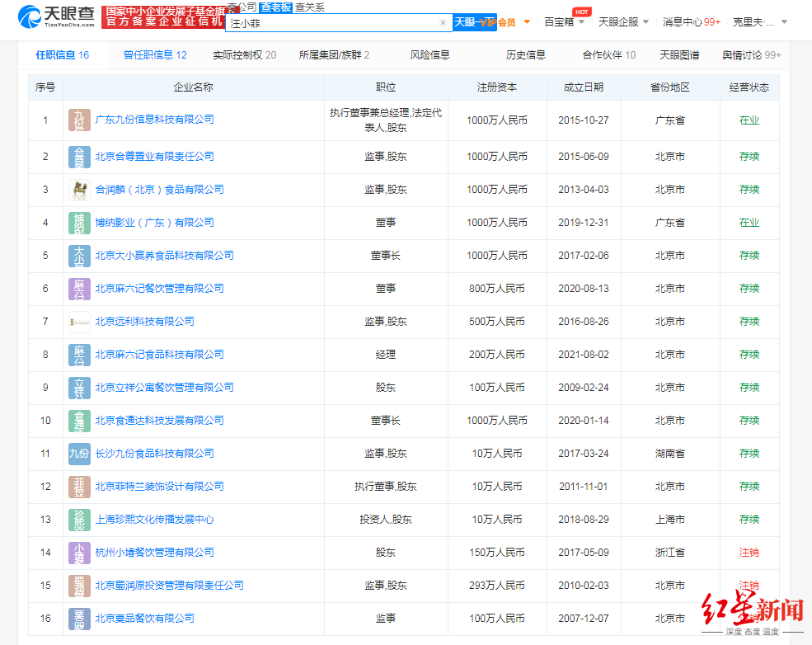This screenshot has height=645, width=812.
Task: Expand the 百宝箱 dropdown menu
Action: [564, 22]
